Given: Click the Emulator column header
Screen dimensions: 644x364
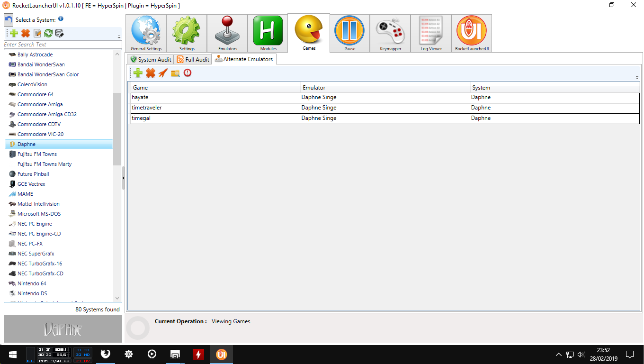Looking at the screenshot, I should (385, 88).
